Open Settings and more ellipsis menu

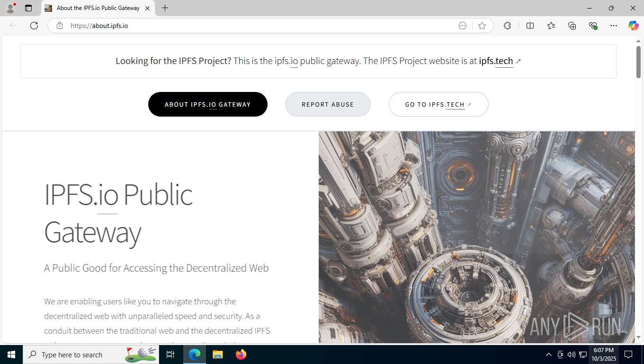tap(614, 26)
